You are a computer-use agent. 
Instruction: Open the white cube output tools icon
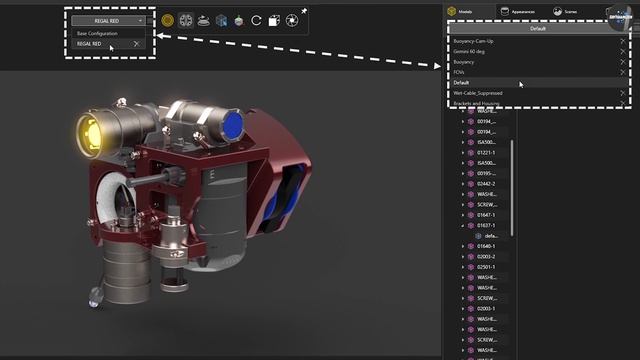click(x=274, y=20)
